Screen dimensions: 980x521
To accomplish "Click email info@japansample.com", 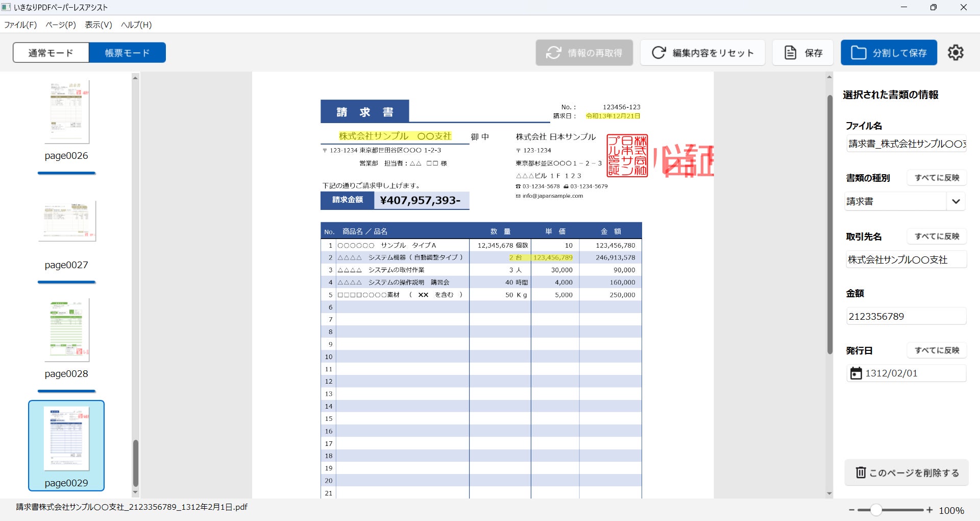I will coord(552,196).
